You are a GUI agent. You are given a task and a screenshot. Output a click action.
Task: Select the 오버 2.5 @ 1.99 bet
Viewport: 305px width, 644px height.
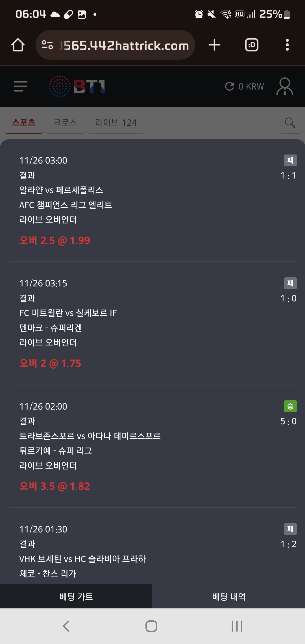pos(55,240)
